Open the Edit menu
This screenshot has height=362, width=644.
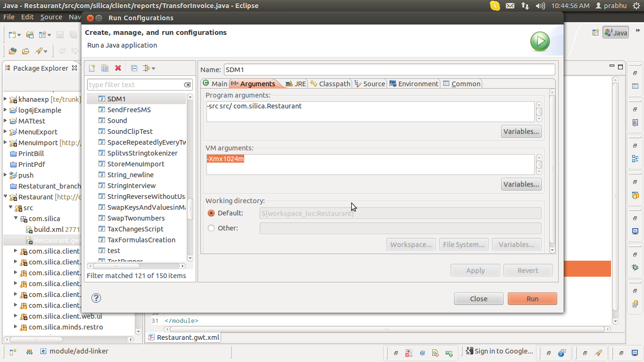(27, 17)
